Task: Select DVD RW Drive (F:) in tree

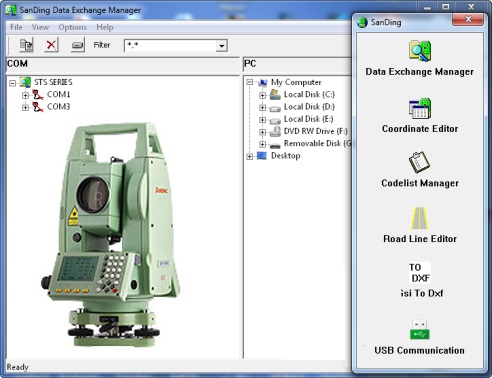Action: click(315, 131)
